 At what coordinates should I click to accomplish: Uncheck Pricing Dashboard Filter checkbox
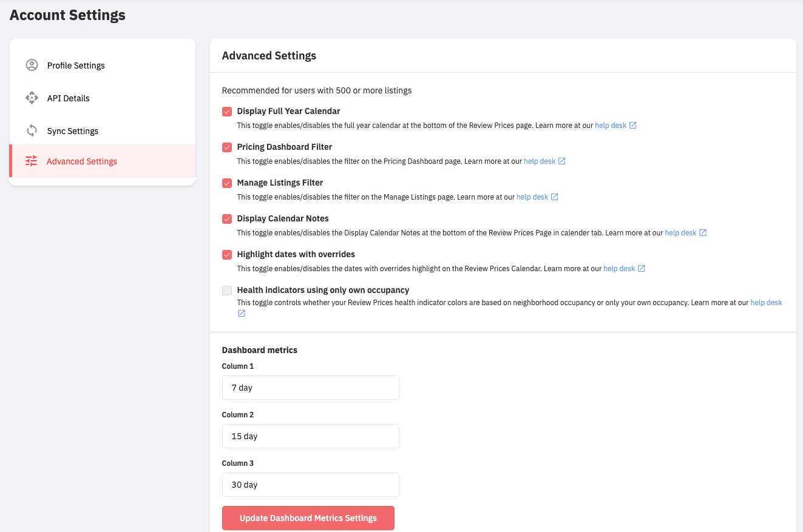point(227,147)
